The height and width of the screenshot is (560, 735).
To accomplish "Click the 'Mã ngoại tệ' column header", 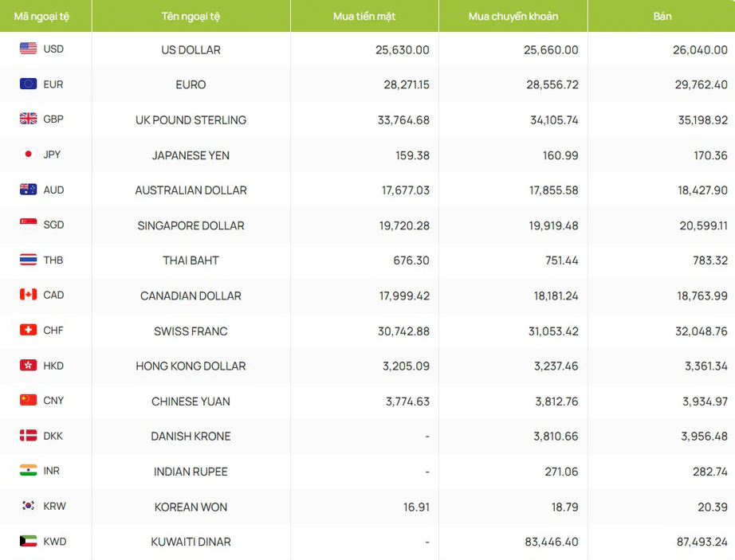I will click(x=41, y=17).
